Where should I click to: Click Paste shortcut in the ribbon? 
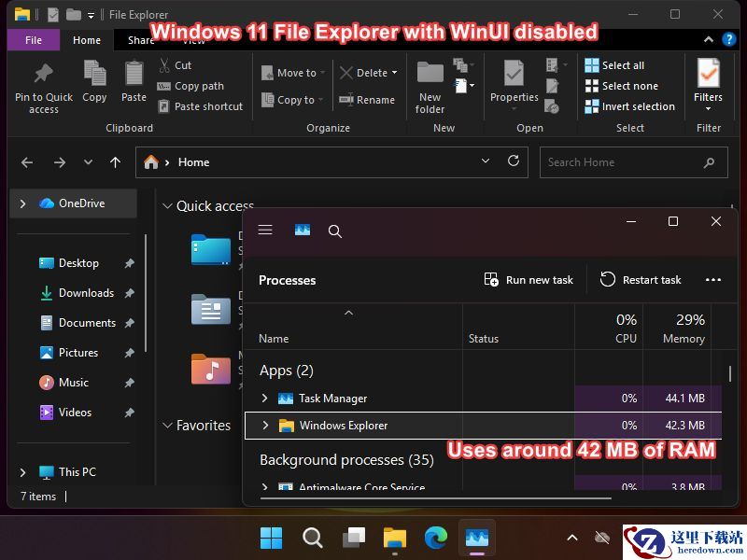(201, 106)
